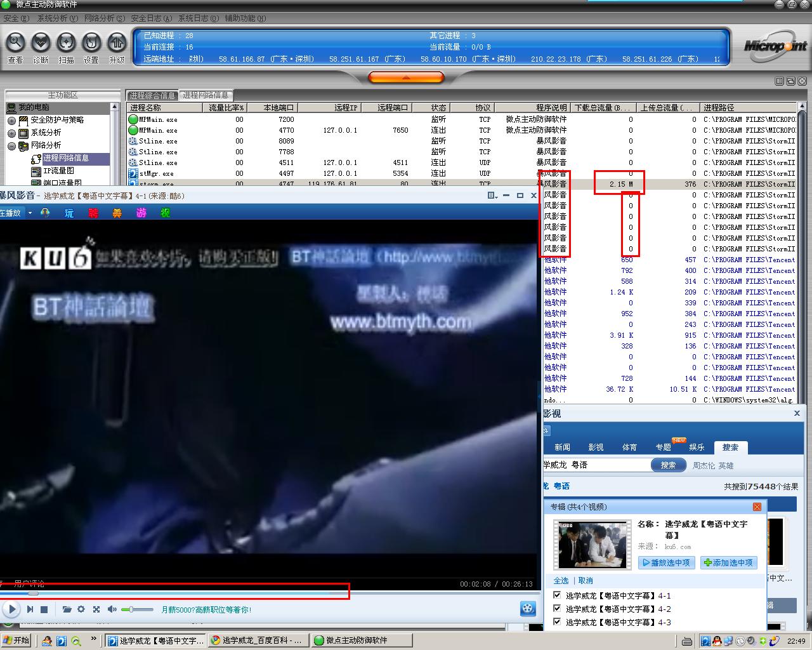The height and width of the screenshot is (650, 812).
Task: Click 添加选中项 button
Action: pos(728,562)
